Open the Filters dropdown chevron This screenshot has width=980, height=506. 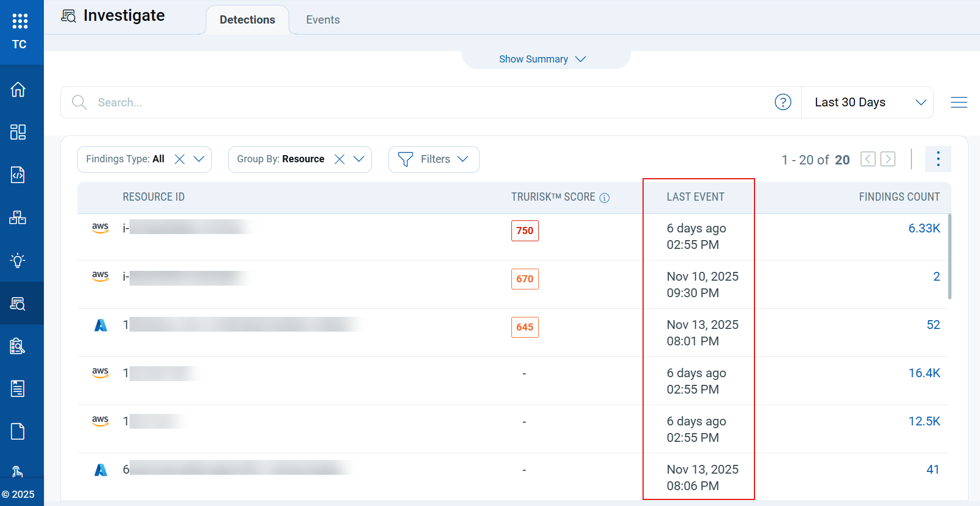(463, 159)
